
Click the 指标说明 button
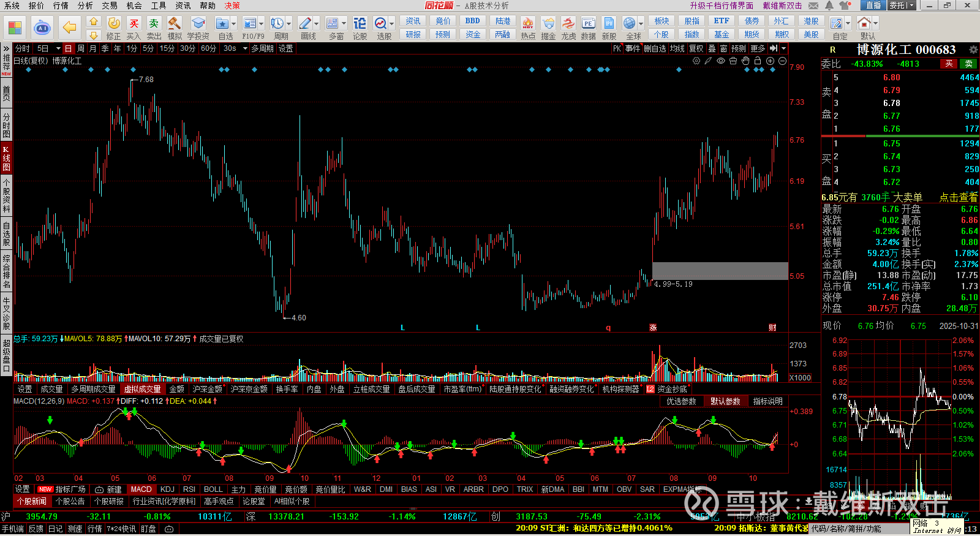tap(768, 401)
